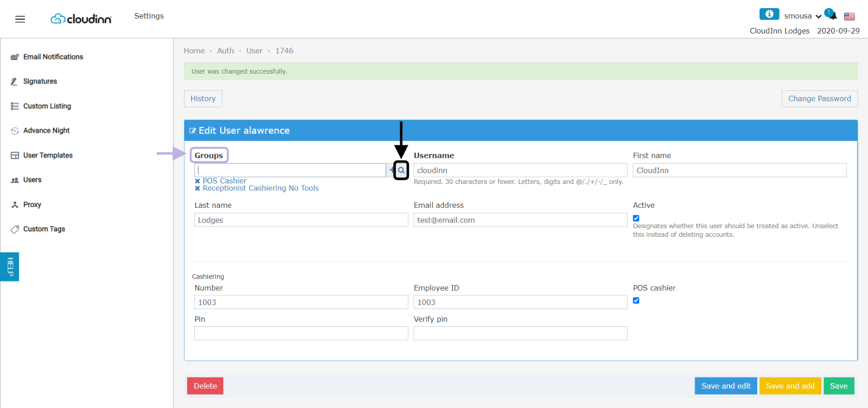The image size is (868, 408).
Task: Open the hamburger navigation menu
Action: [x=20, y=19]
